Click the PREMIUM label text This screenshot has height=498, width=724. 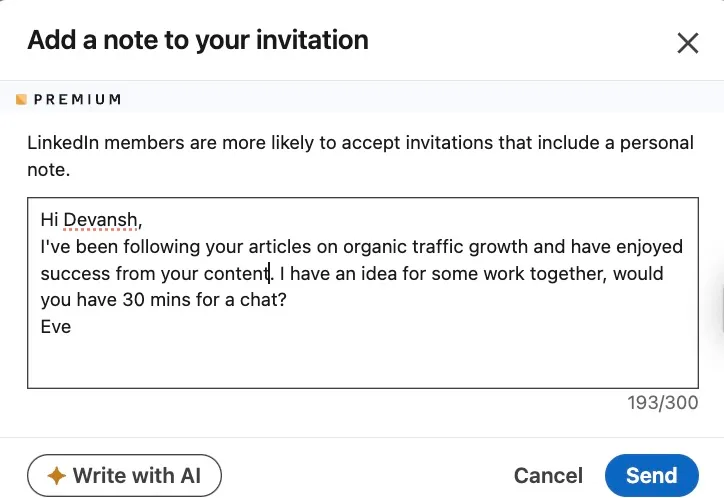pos(78,99)
